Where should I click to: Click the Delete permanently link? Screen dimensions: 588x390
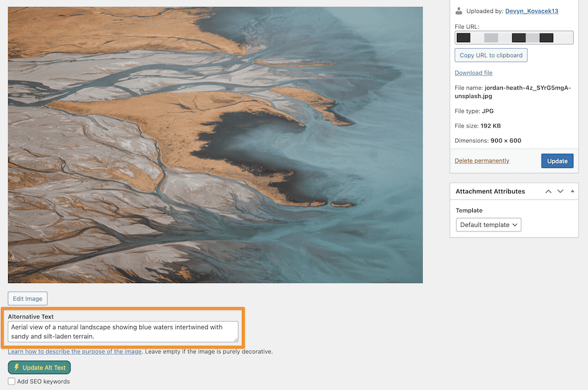[x=482, y=160]
